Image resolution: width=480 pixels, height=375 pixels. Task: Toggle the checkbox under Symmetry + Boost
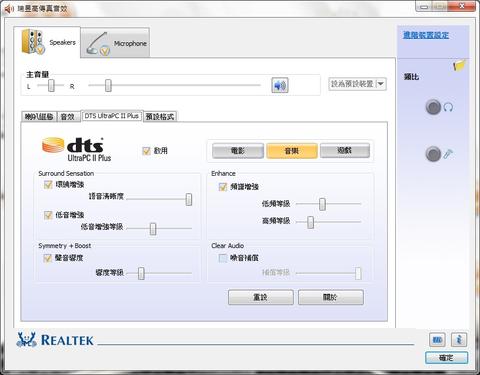(x=48, y=258)
